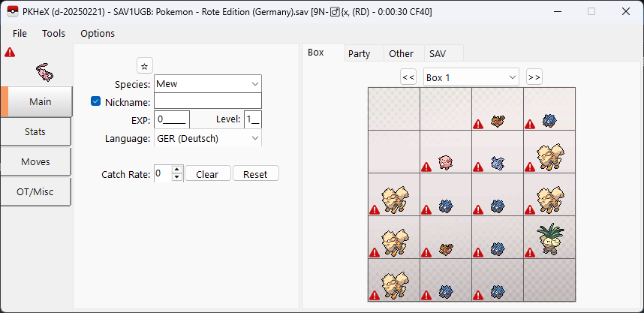The height and width of the screenshot is (313, 644).
Task: Click into the Nickname text field
Action: coord(207,101)
